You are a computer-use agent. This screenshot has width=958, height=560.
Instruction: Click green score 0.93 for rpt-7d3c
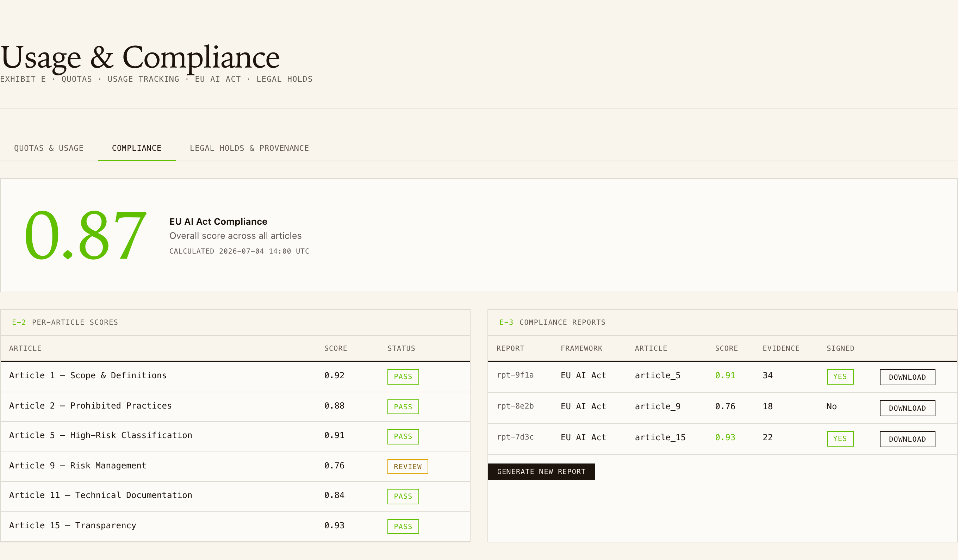point(725,437)
